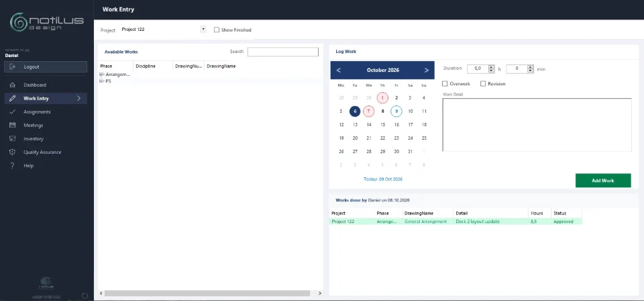Click the Inventory box icon
This screenshot has width=644, height=301.
(12, 138)
